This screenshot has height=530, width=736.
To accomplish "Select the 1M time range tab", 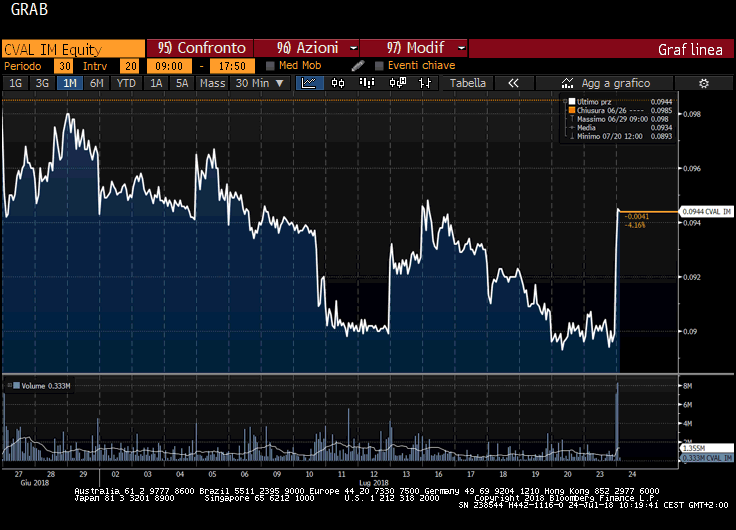I will point(69,83).
